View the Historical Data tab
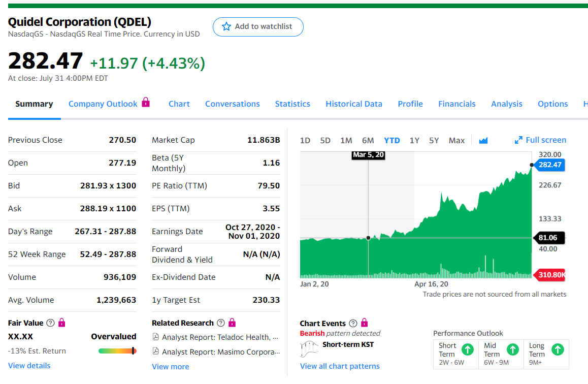The image size is (588, 384). (x=354, y=104)
